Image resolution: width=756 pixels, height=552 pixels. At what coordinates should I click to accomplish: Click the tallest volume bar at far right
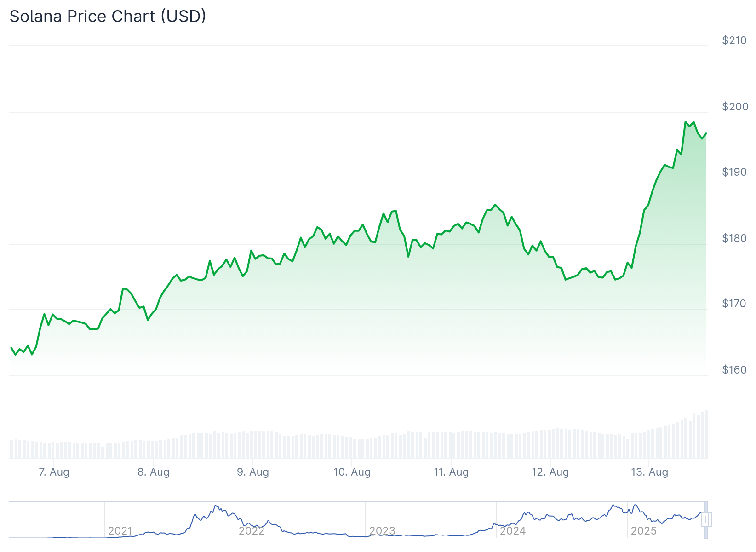(x=706, y=434)
